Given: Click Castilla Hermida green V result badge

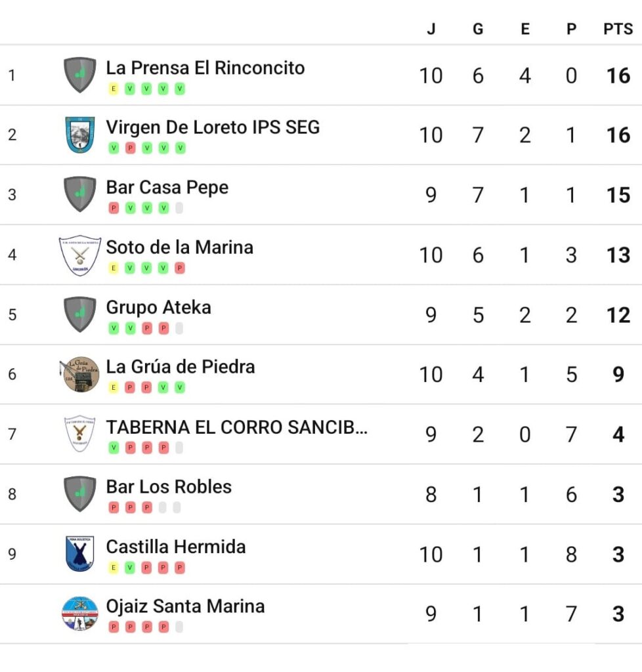Looking at the screenshot, I should (x=130, y=568).
